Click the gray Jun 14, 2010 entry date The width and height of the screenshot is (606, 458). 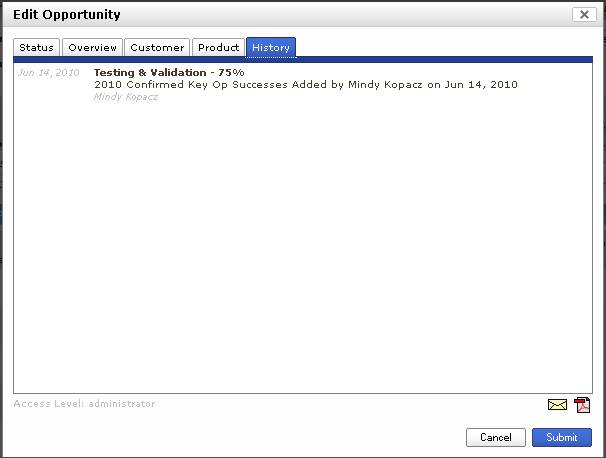point(49,73)
